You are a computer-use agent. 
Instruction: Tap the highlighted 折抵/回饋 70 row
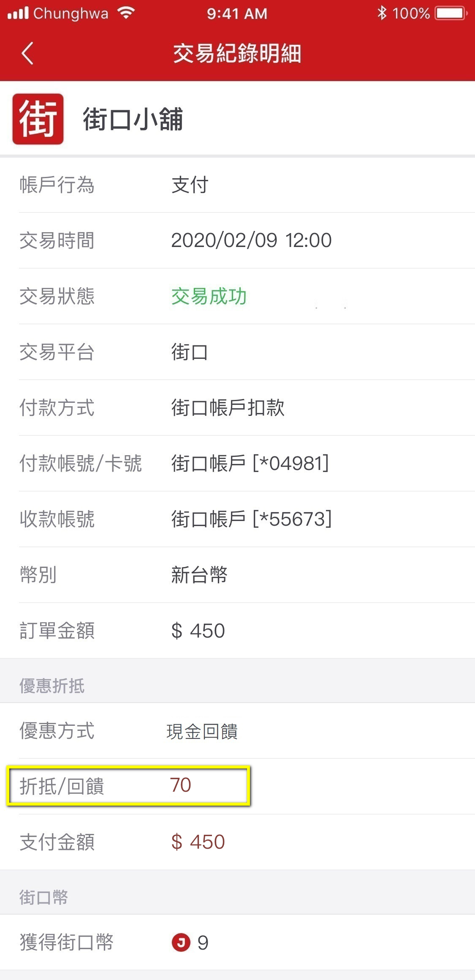[x=128, y=786]
